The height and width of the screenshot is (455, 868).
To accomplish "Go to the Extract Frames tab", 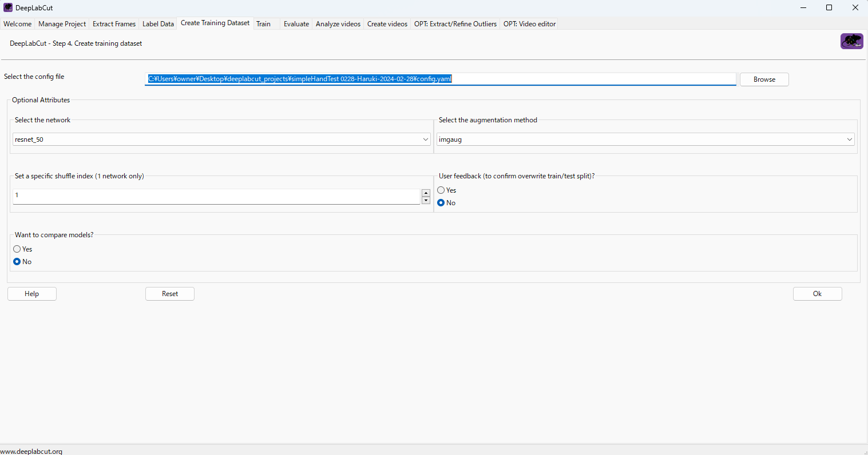I will (114, 24).
